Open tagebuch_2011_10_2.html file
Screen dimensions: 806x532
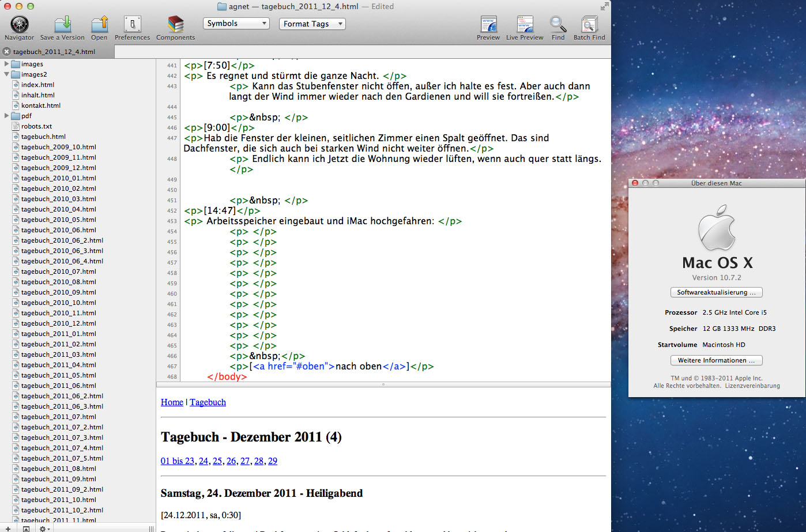(x=62, y=510)
